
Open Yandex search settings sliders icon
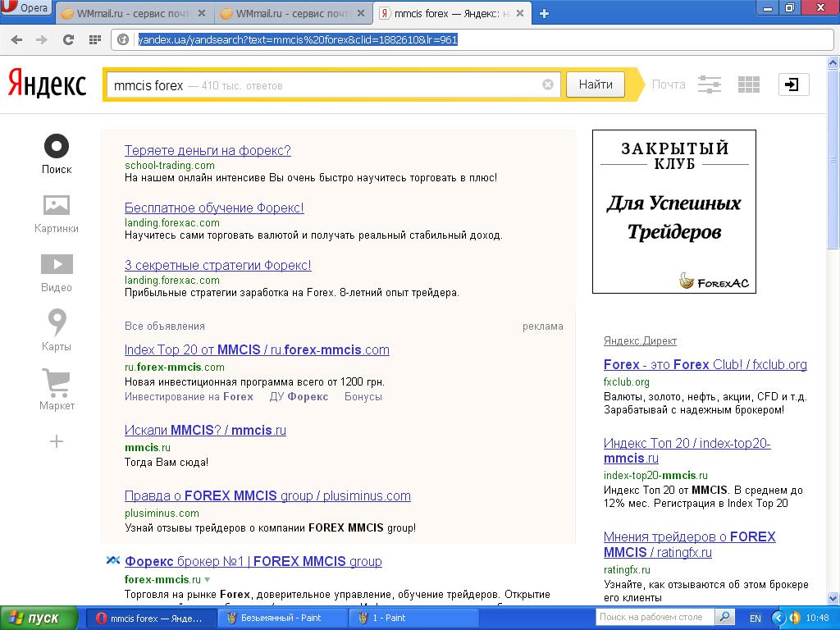pyautogui.click(x=710, y=84)
